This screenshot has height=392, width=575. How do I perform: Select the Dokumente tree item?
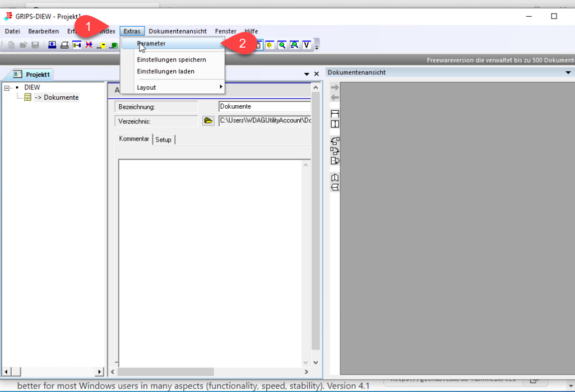[x=57, y=97]
